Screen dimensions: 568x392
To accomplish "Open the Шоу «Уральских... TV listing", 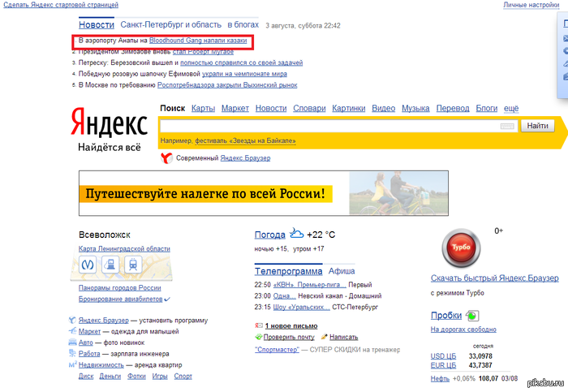I will (301, 308).
